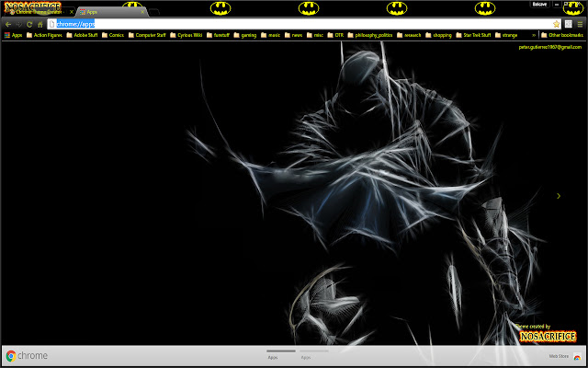588x368 pixels.
Task: Click the chrome logo in footer
Action: [27, 356]
